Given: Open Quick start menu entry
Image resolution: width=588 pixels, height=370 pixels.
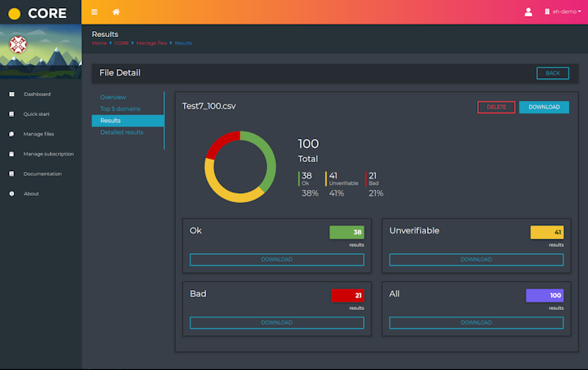Looking at the screenshot, I should pyautogui.click(x=36, y=114).
